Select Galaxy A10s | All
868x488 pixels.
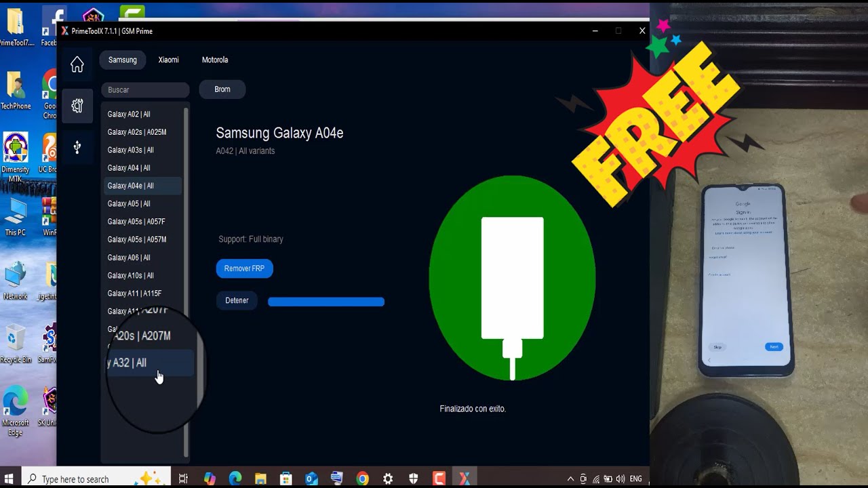(142, 275)
